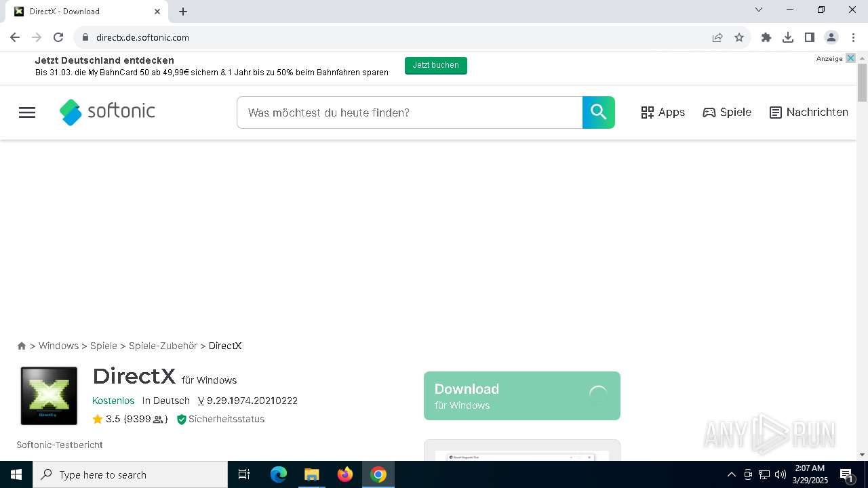Click the site lock icon

(x=85, y=37)
